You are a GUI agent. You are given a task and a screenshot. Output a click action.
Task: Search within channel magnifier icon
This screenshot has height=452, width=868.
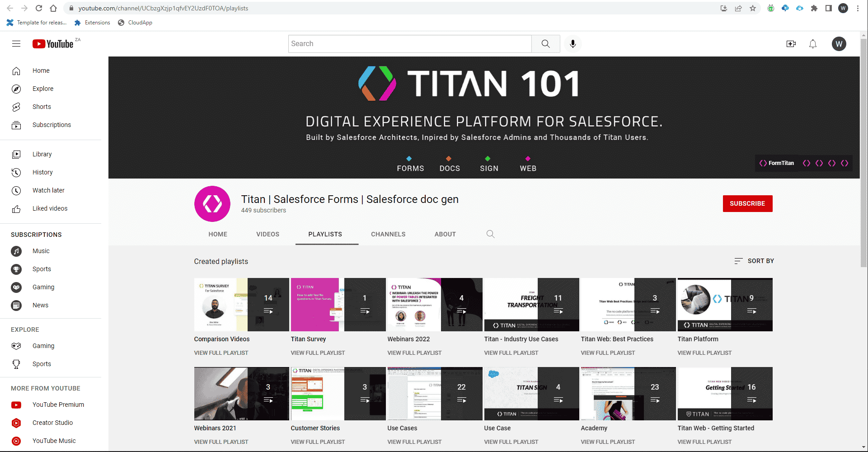(490, 234)
